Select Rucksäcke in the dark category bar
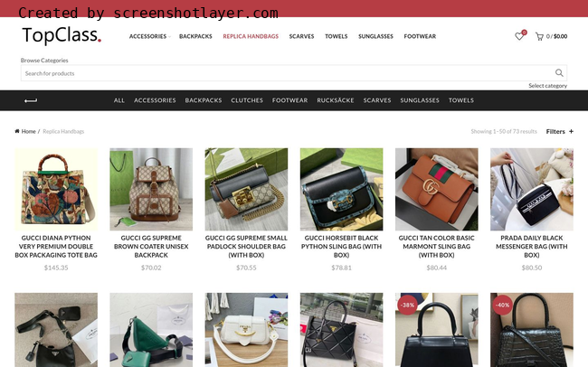This screenshot has height=367, width=588. [x=336, y=100]
